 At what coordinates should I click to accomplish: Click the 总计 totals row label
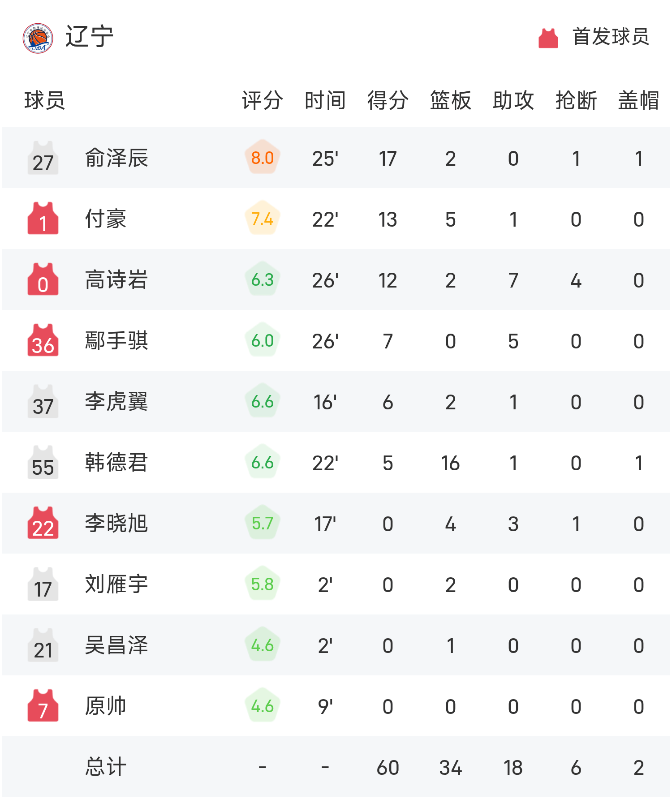106,767
